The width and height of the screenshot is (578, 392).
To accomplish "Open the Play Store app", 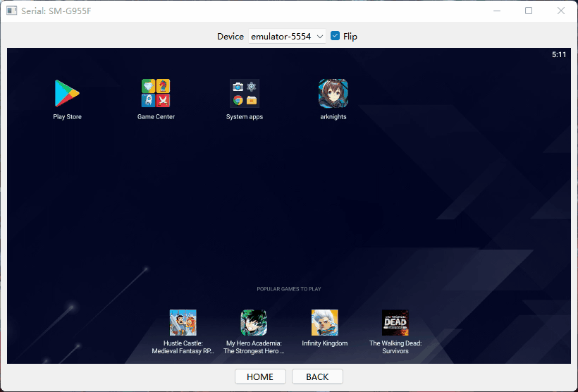I will [67, 93].
